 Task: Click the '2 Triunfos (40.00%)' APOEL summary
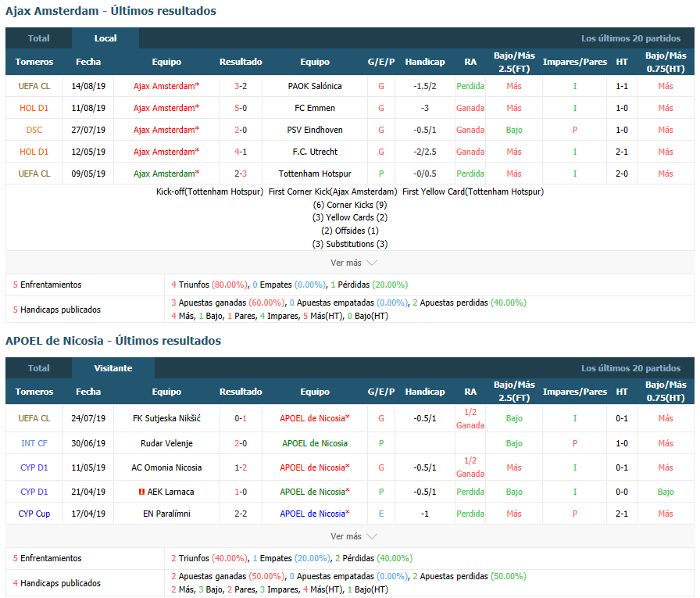coord(209,558)
